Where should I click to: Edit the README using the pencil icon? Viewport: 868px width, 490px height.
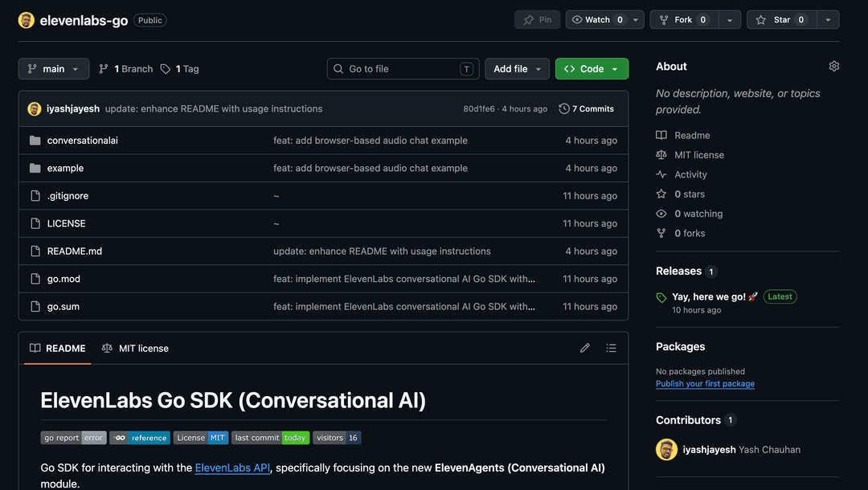[x=585, y=348]
